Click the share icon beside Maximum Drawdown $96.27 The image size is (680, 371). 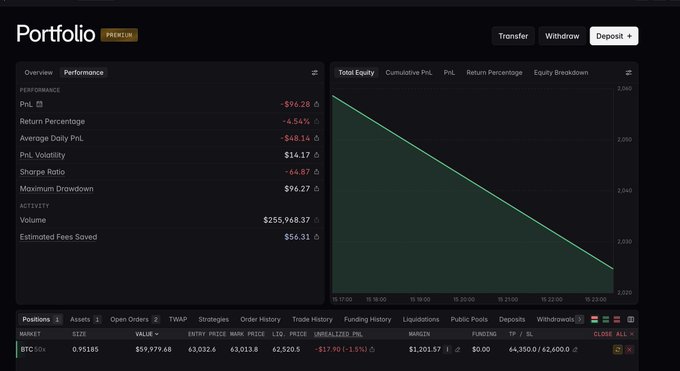pyautogui.click(x=317, y=189)
